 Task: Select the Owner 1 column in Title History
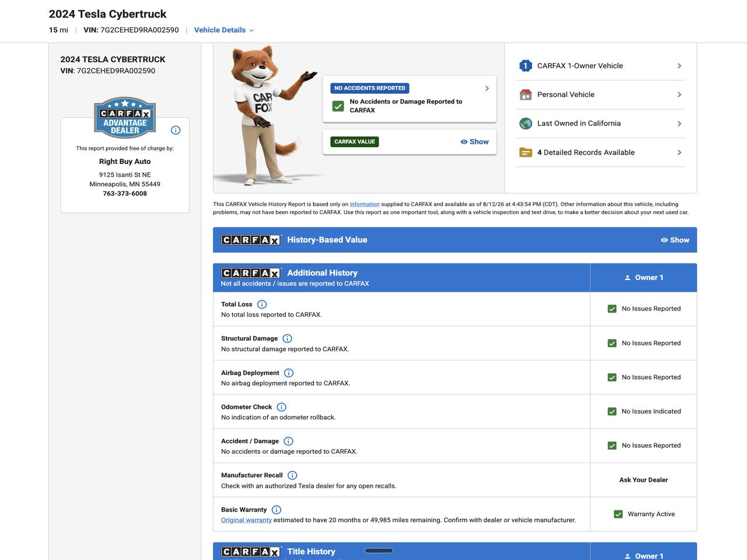[x=644, y=552]
